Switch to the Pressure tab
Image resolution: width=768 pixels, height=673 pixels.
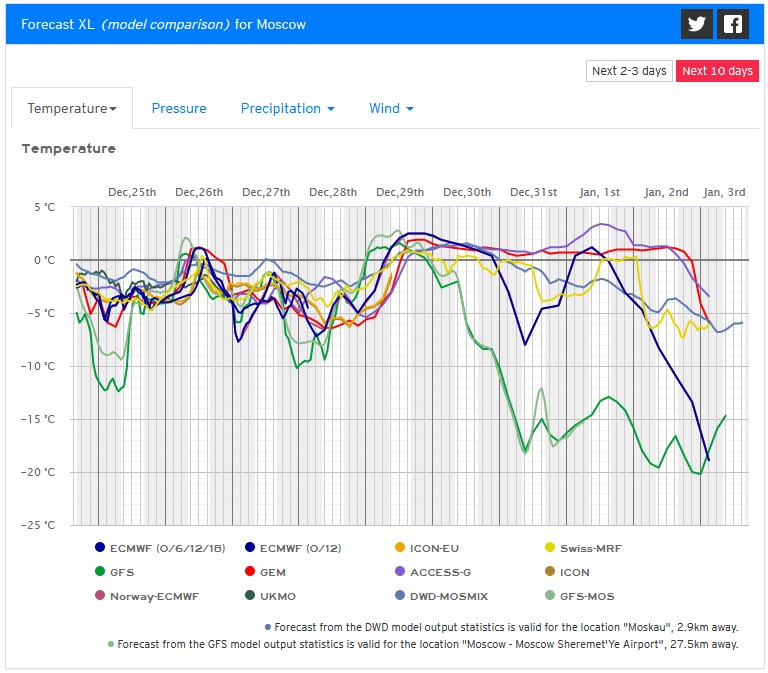coord(179,108)
